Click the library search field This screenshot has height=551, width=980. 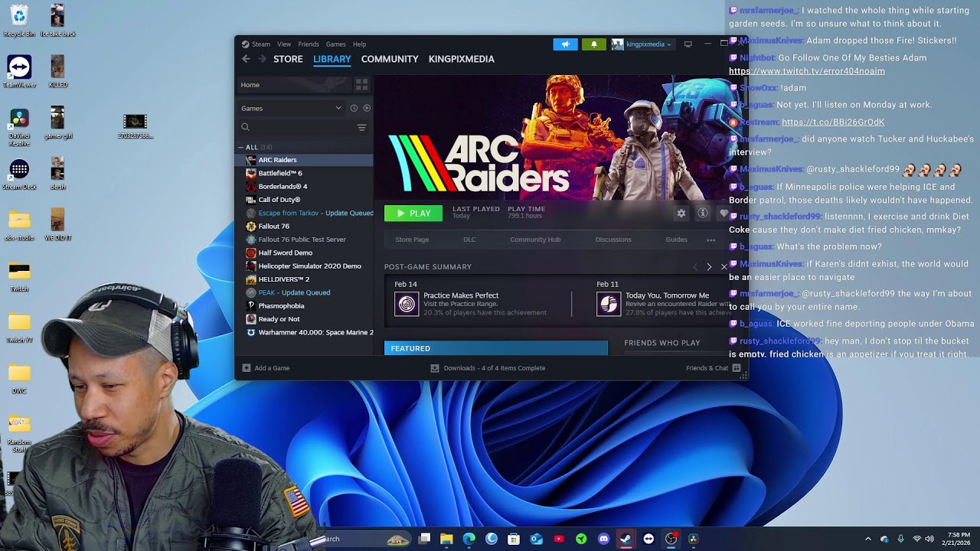coord(296,127)
